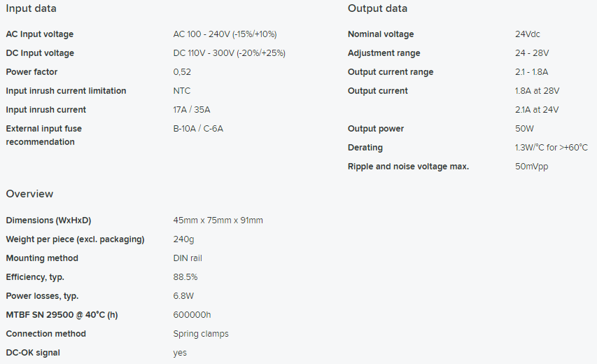Viewport: 597px width, 364px height.
Task: Select the AC Input voltage label
Action: (x=40, y=34)
